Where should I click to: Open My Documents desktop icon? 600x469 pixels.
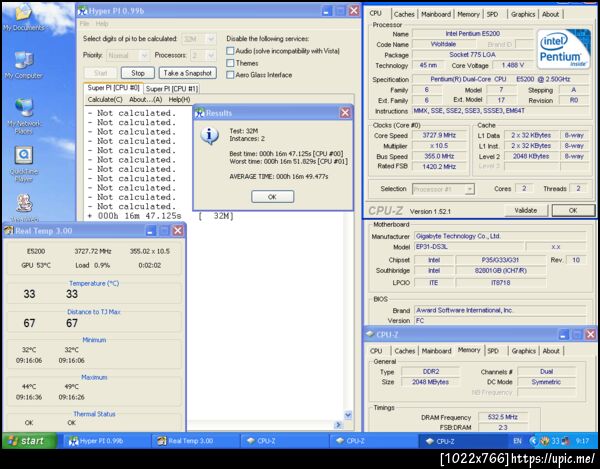[24, 17]
